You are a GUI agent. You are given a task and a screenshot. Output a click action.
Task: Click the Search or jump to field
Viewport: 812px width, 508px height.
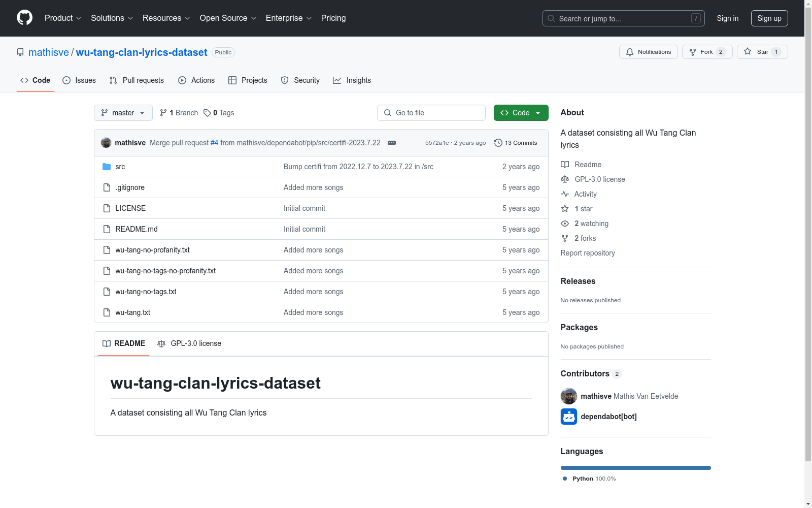point(624,18)
